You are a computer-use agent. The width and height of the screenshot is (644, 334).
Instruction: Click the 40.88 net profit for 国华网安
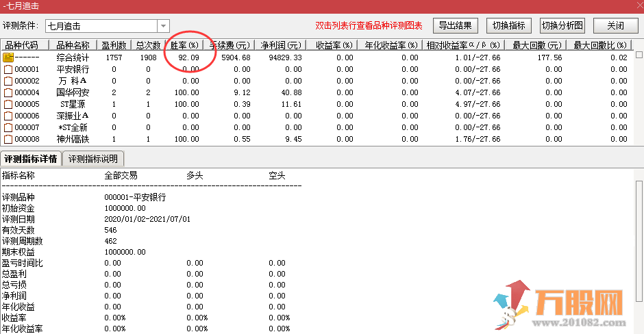291,92
